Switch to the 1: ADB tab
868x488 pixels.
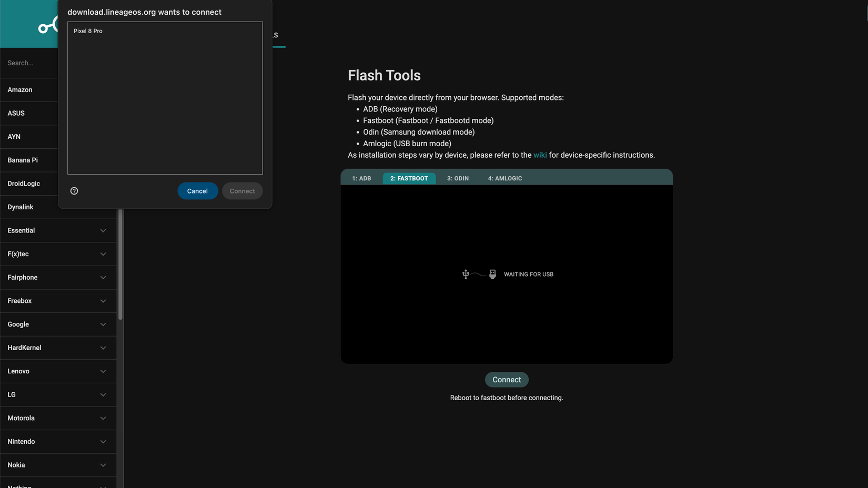361,178
